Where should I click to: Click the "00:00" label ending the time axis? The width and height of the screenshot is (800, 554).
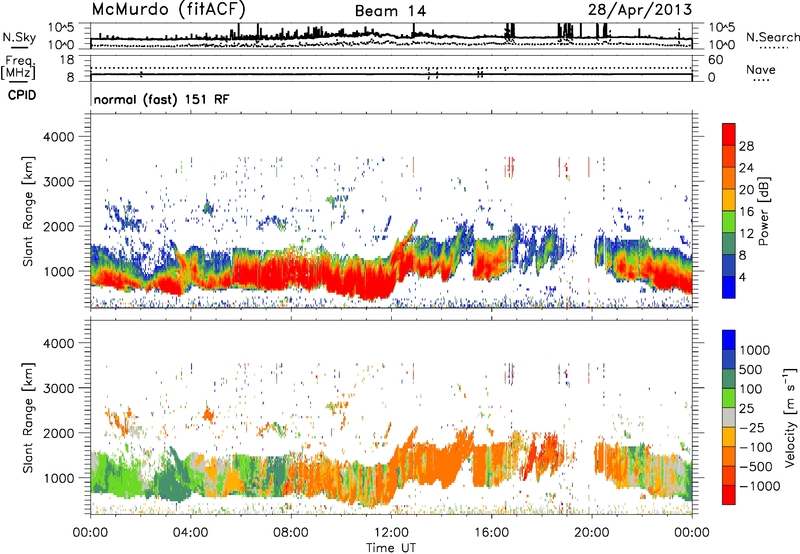click(x=692, y=533)
